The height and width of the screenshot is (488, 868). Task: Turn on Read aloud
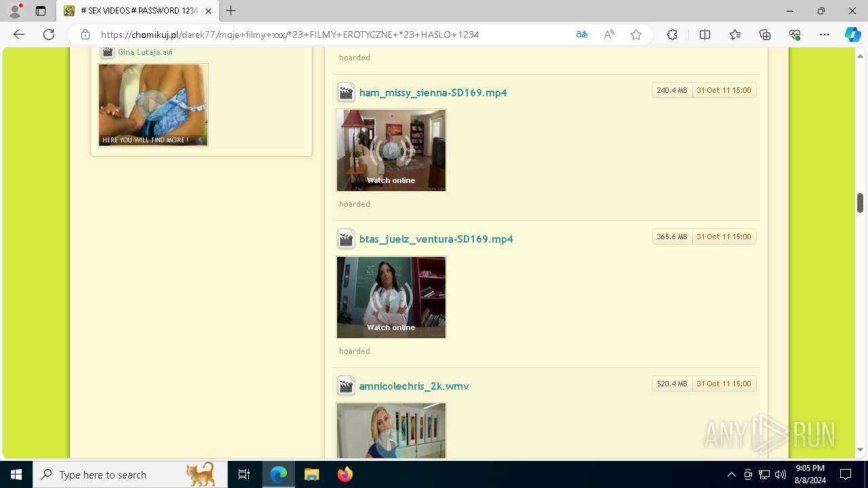click(609, 35)
